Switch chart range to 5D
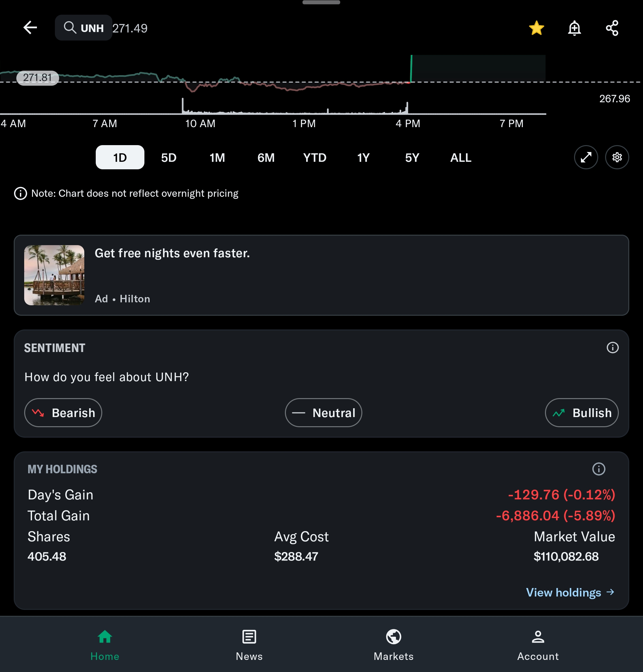Screen dimensions: 643x672 point(169,158)
